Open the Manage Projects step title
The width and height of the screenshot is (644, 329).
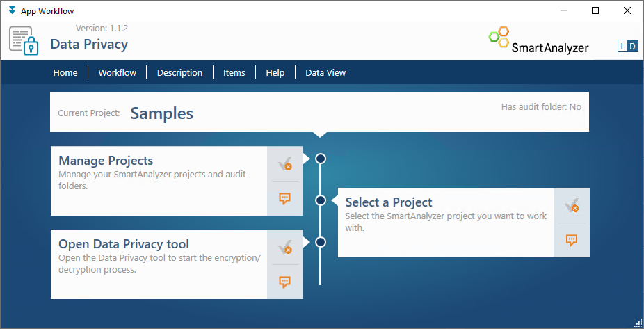point(106,160)
